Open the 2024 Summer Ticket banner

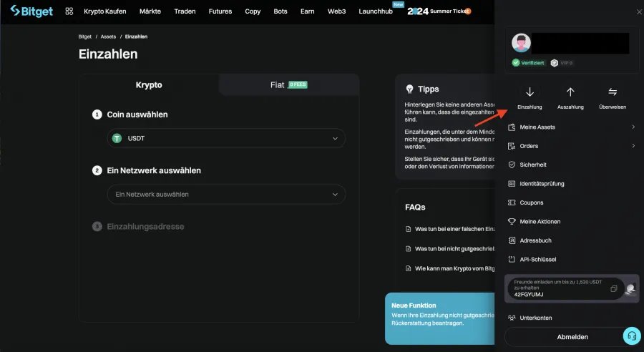pyautogui.click(x=439, y=11)
